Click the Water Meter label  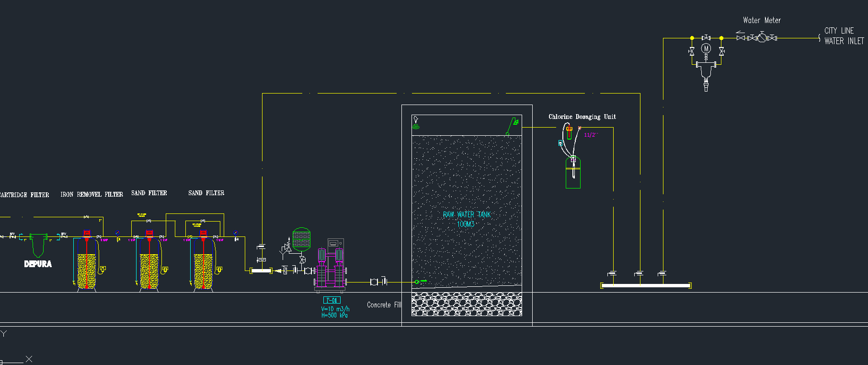[762, 20]
